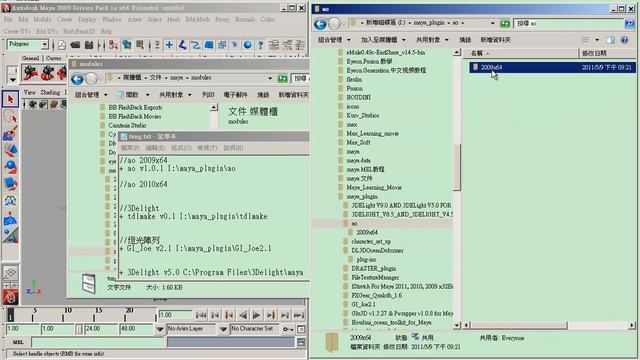Select by component type mode icon in Maya
640x360 pixels.
coord(140,45)
